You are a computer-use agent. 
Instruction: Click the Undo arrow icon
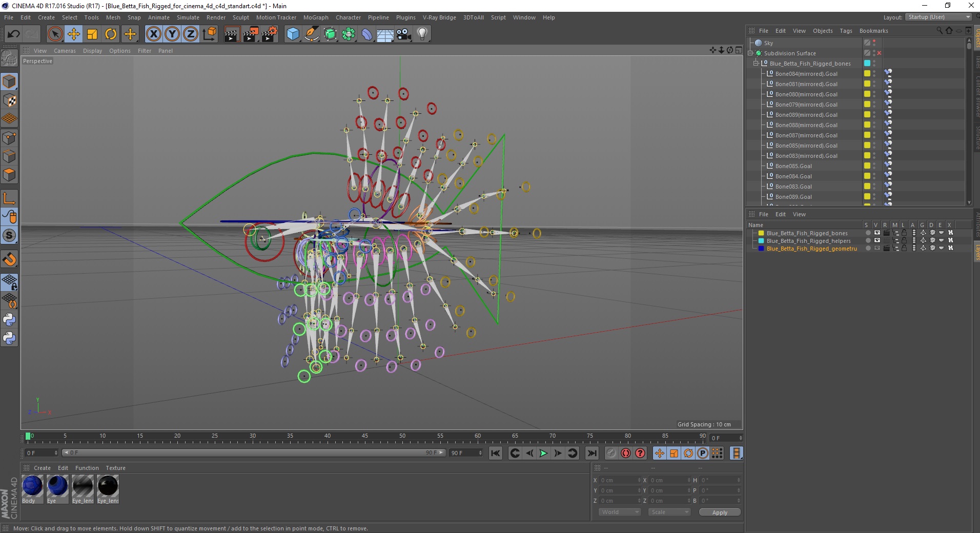[14, 34]
